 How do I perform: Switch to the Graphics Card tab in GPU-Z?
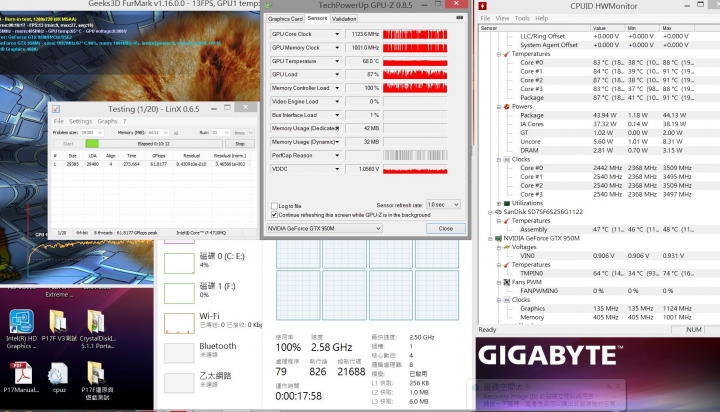(285, 19)
